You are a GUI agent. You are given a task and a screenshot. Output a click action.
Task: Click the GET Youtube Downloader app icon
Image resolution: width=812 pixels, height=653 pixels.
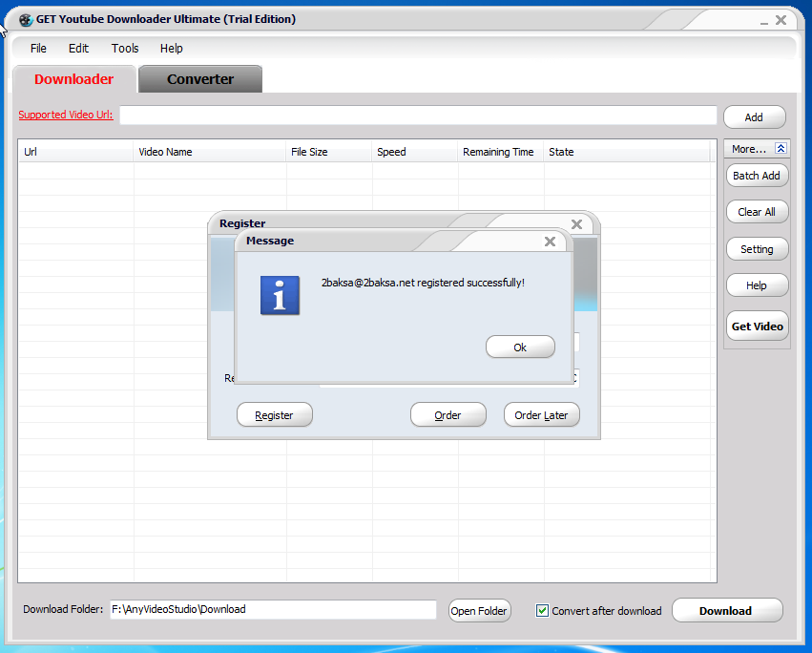point(26,20)
